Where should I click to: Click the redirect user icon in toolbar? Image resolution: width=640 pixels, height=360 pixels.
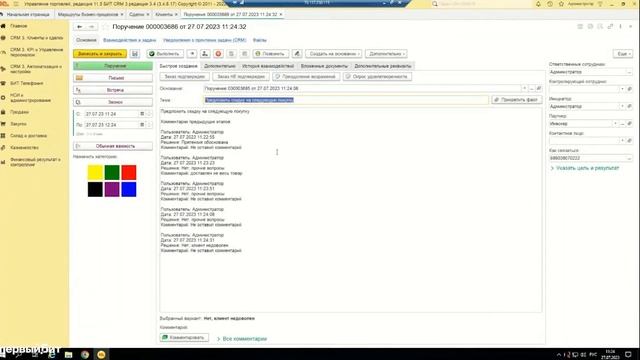[x=205, y=53]
